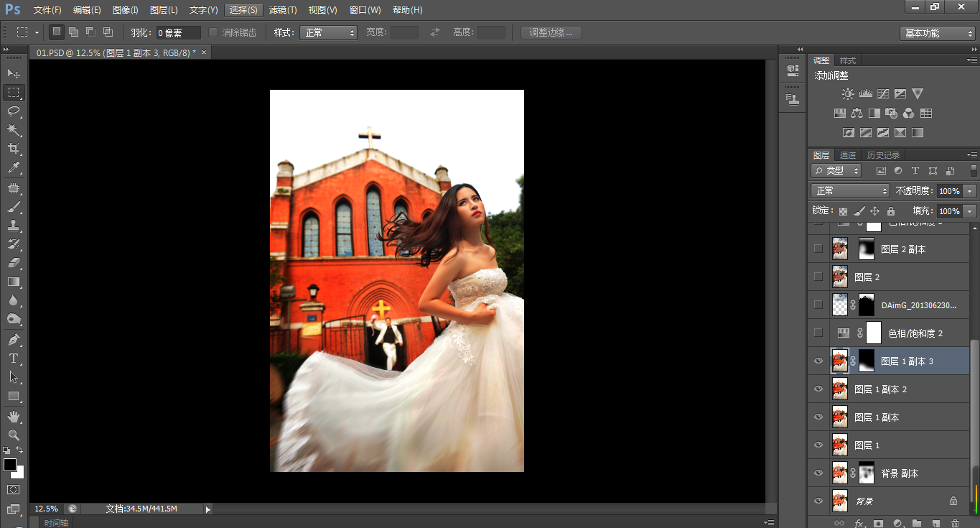
Task: Add a Levels adjustment
Action: pyautogui.click(x=865, y=94)
